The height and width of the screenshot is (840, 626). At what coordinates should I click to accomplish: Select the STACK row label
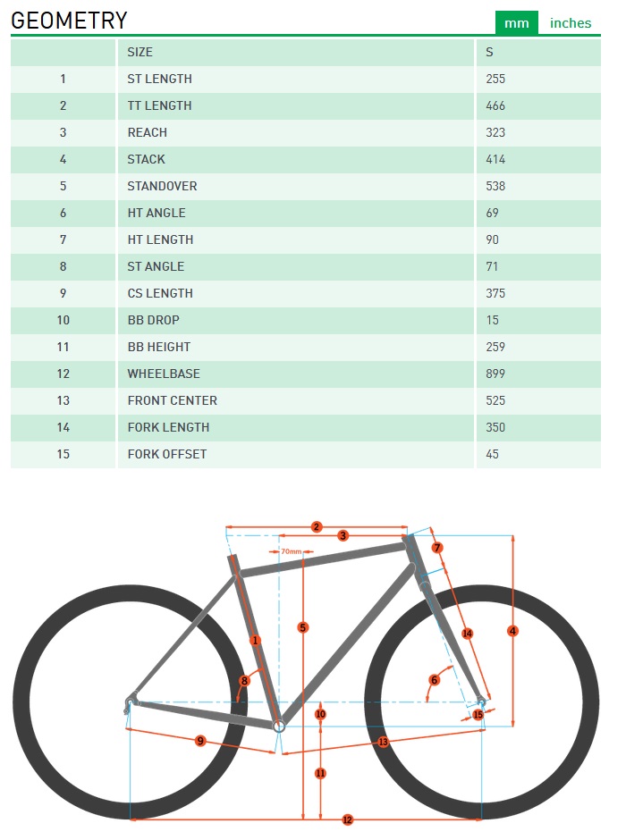tap(147, 159)
